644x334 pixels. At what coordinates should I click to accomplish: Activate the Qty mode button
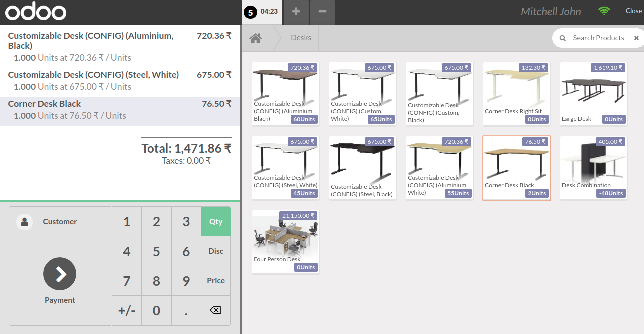point(216,222)
